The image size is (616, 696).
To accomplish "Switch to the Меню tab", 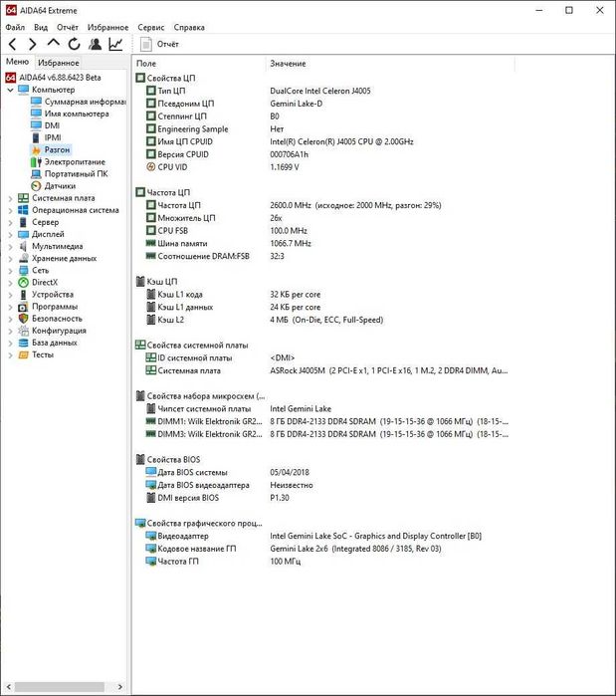I will pos(17,62).
